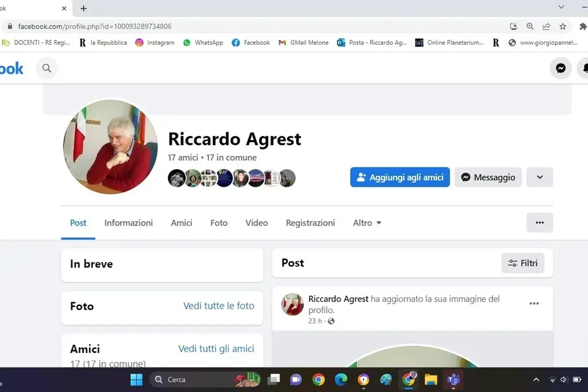Viewport: 588px width, 392px height.
Task: Open the Paint palette taskbar icon
Action: coord(386,380)
